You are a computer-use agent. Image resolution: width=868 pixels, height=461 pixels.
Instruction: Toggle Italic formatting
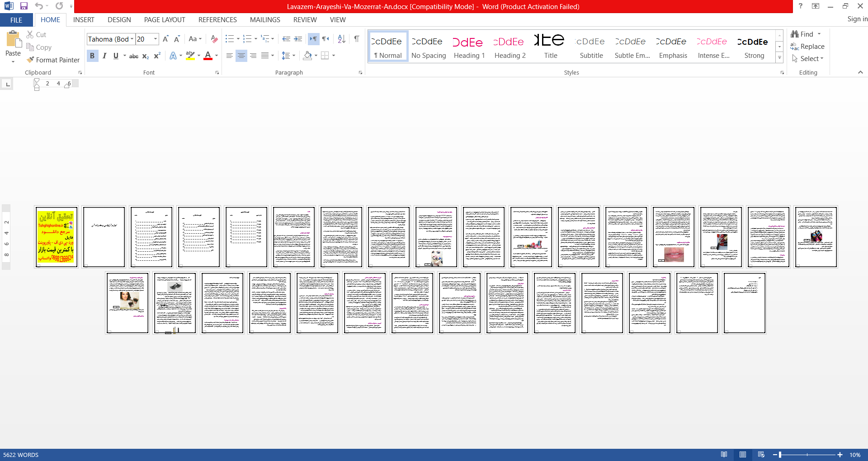(x=104, y=56)
